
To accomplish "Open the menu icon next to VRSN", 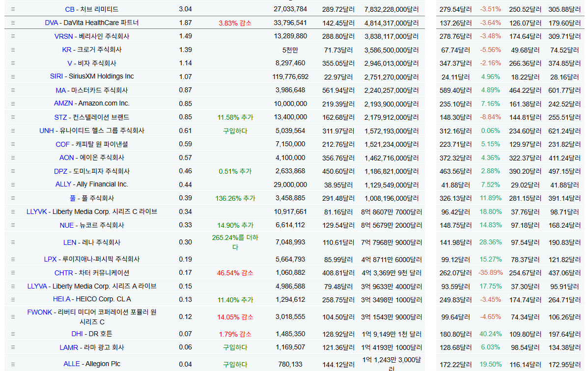I will pos(13,36).
